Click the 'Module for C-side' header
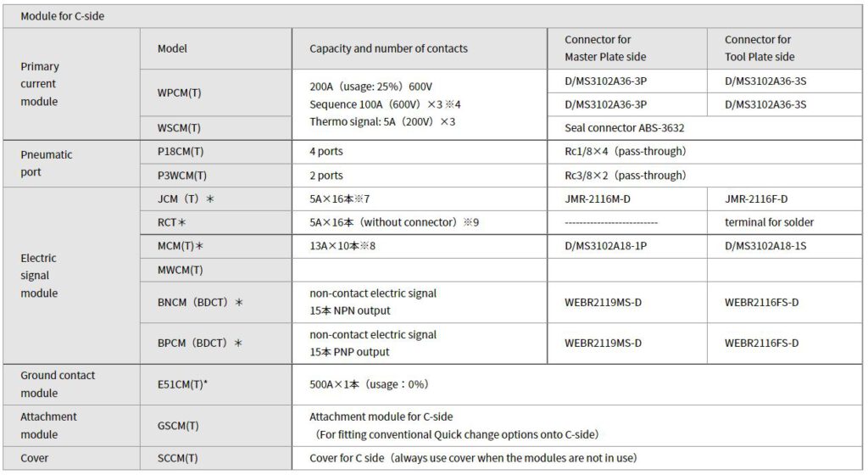868x475 pixels. (432, 16)
